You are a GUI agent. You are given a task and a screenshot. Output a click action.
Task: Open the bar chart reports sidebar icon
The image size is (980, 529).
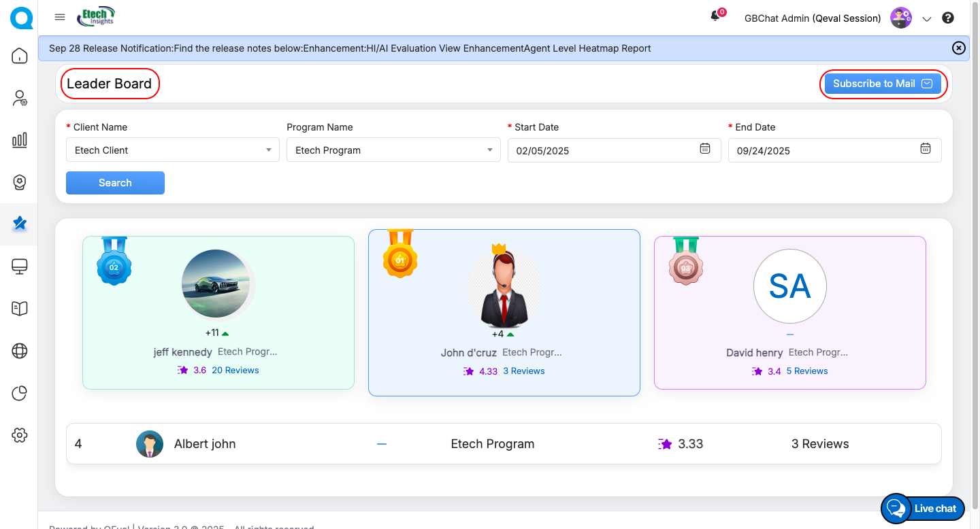click(20, 140)
